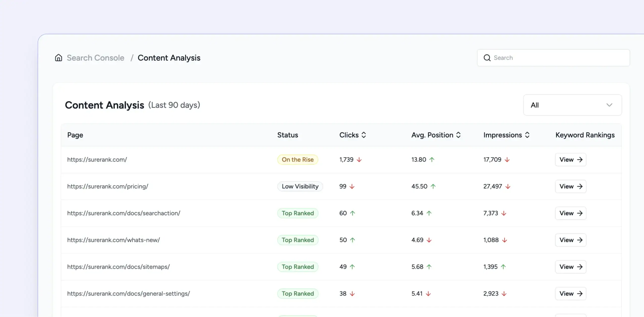View keyword rankings for searchaction docs
This screenshot has height=317, width=644.
point(571,213)
